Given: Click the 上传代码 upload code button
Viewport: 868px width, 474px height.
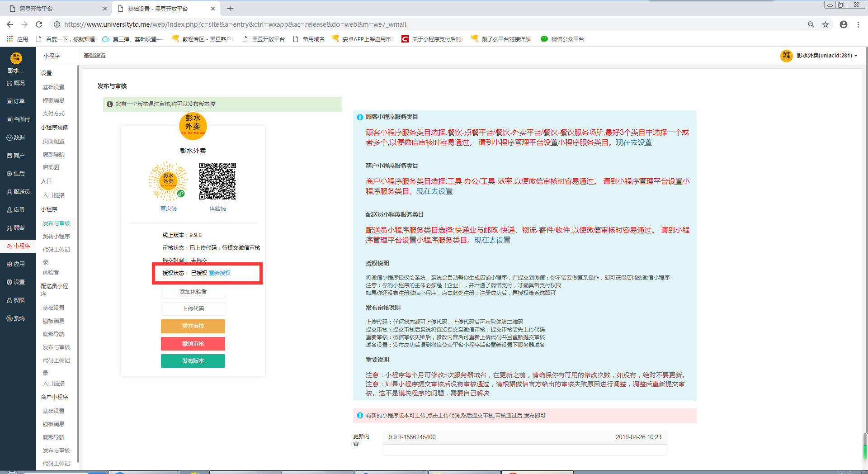Looking at the screenshot, I should [x=193, y=309].
